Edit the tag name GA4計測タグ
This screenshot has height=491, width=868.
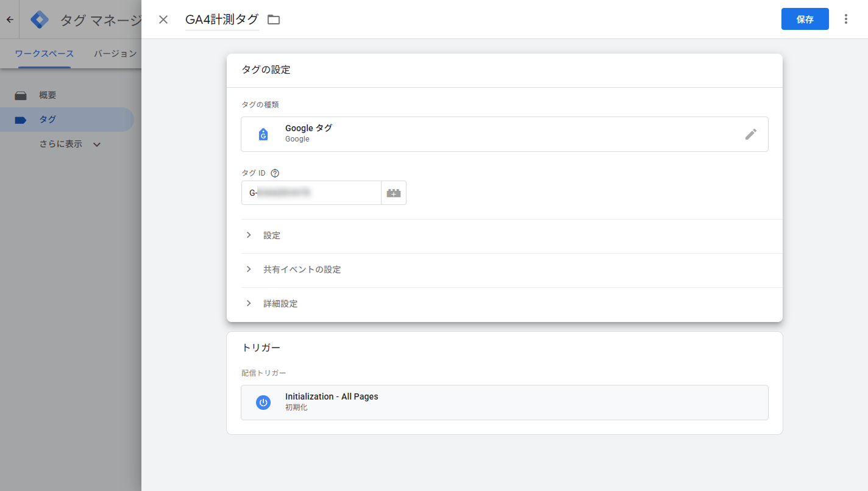[222, 20]
